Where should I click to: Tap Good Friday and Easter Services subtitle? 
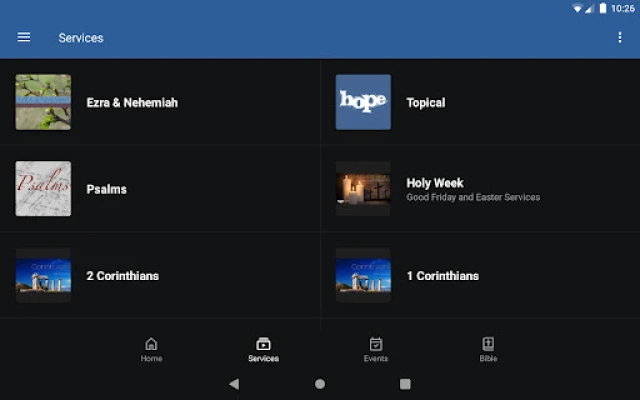(x=472, y=198)
